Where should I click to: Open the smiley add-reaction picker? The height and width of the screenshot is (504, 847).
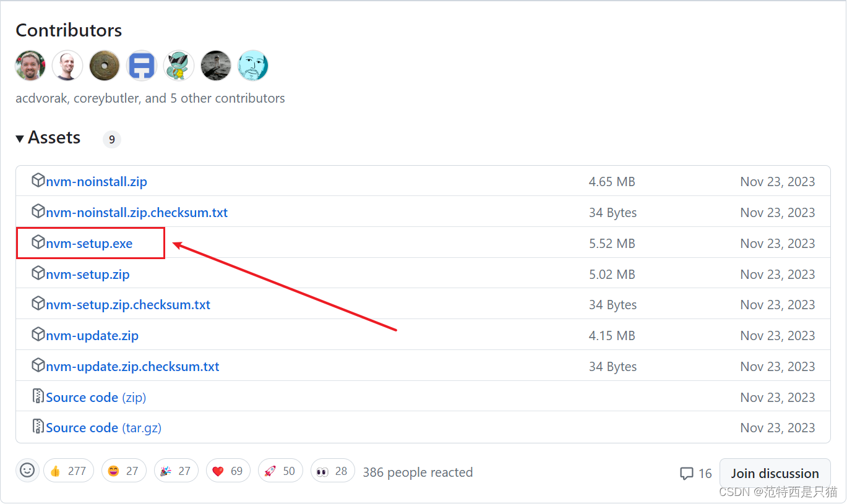click(x=27, y=471)
